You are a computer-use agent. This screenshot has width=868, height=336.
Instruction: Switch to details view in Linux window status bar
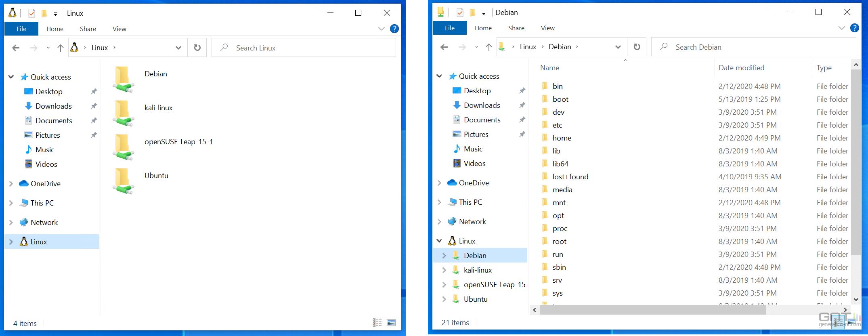click(377, 322)
